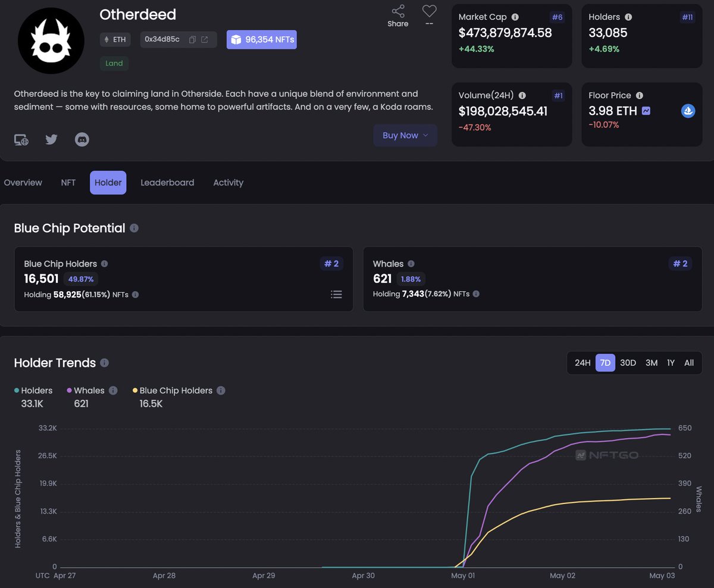The width and height of the screenshot is (714, 588).
Task: Click the #6 market cap rank badge
Action: pyautogui.click(x=557, y=17)
